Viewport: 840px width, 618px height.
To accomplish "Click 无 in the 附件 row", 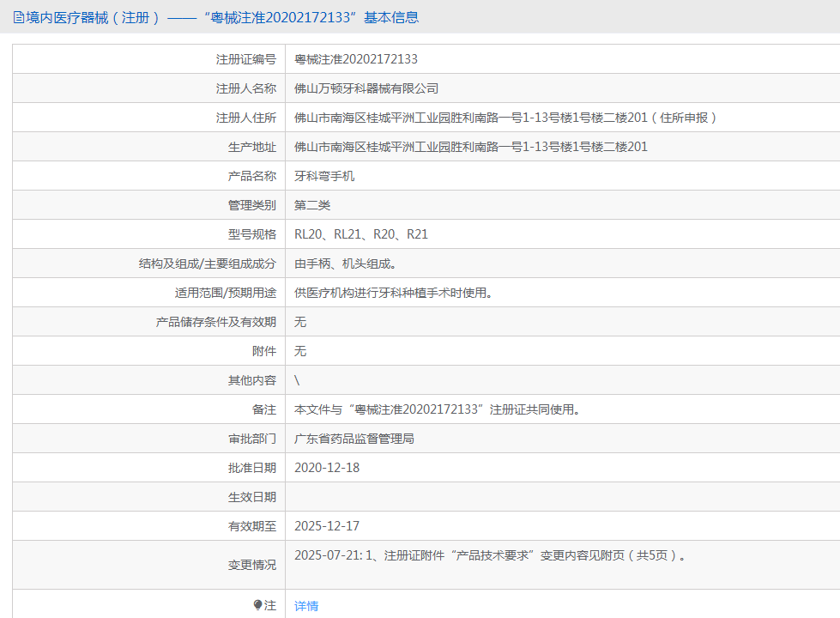I will [300, 351].
